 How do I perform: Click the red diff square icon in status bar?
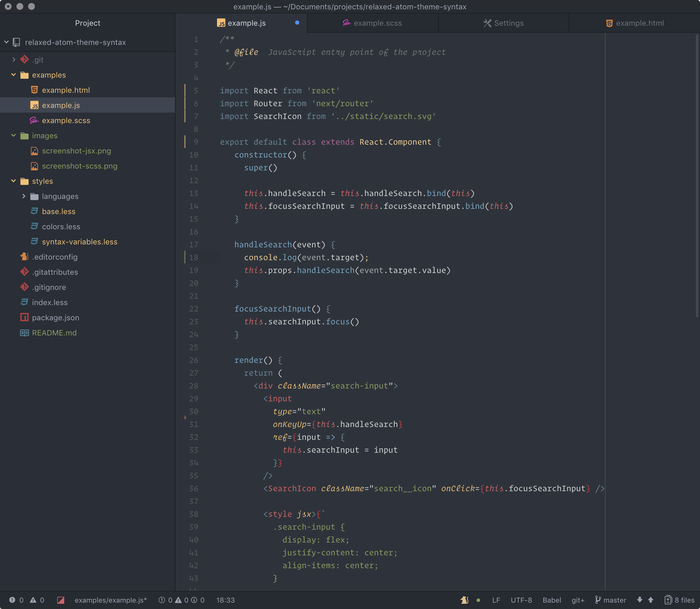(x=60, y=600)
